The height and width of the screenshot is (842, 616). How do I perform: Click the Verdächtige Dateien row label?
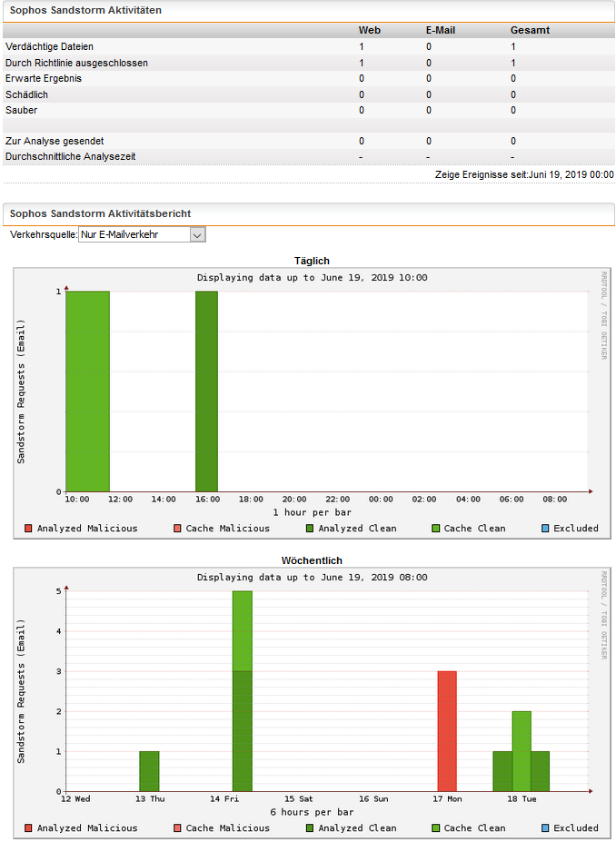point(49,46)
